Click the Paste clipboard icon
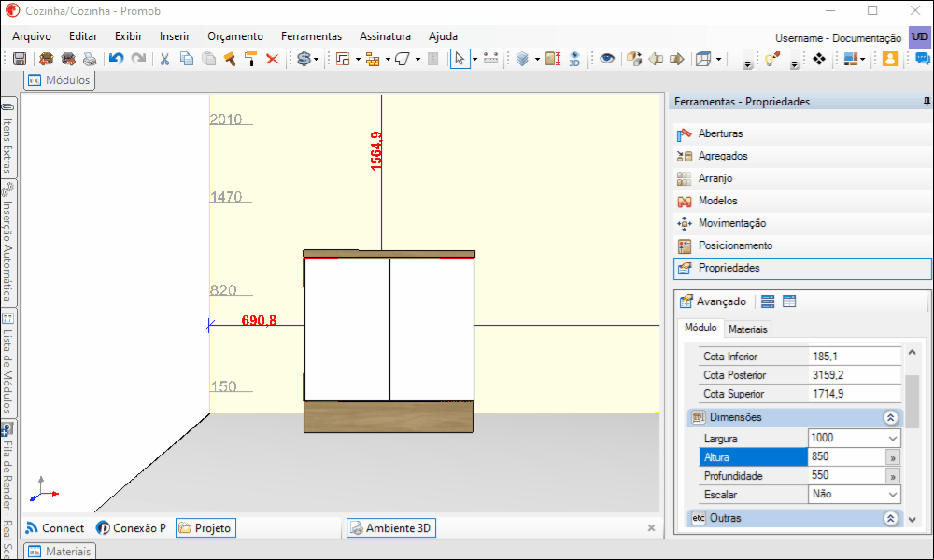The height and width of the screenshot is (560, 934). click(208, 59)
